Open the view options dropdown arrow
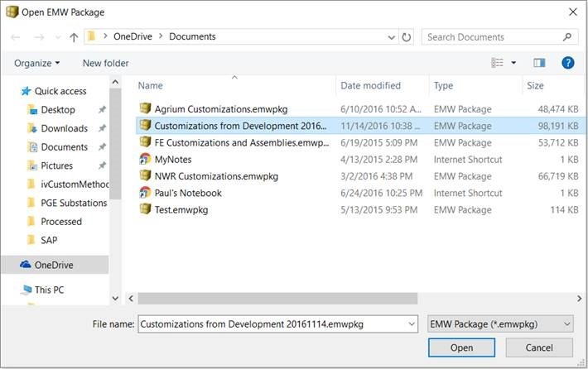Image resolution: width=588 pixels, height=369 pixels. [513, 63]
